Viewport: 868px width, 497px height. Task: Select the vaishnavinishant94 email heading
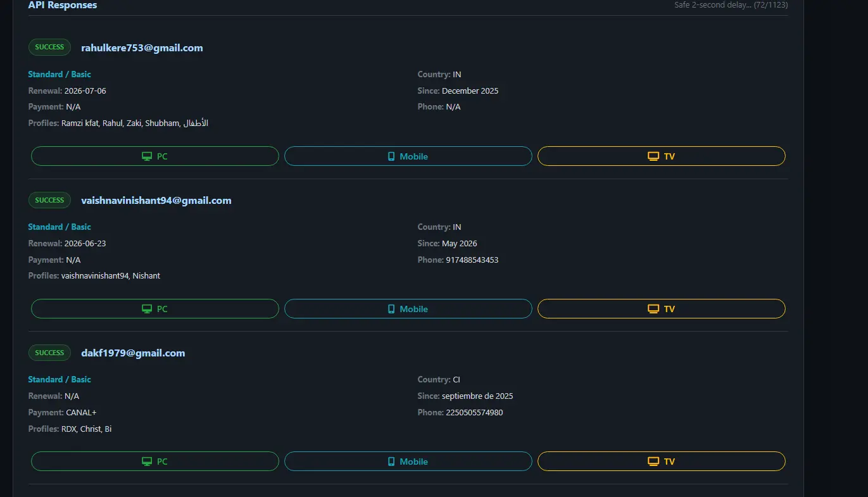[x=156, y=201]
